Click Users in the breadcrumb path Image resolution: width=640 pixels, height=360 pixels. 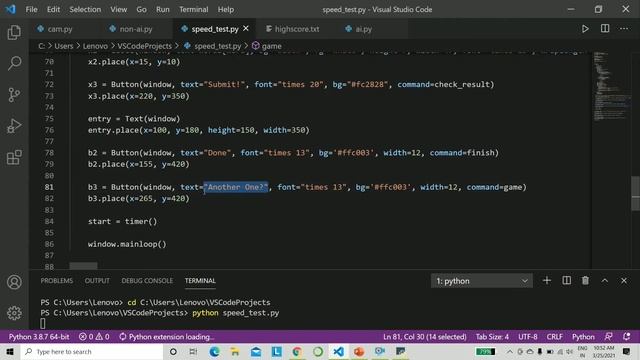click(x=64, y=46)
